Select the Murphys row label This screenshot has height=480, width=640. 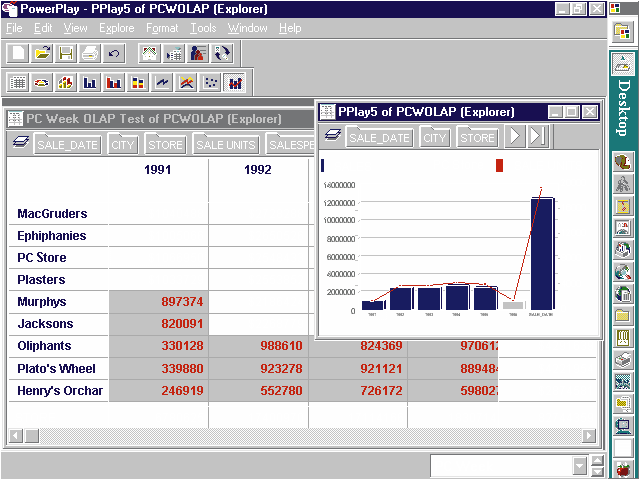42,302
